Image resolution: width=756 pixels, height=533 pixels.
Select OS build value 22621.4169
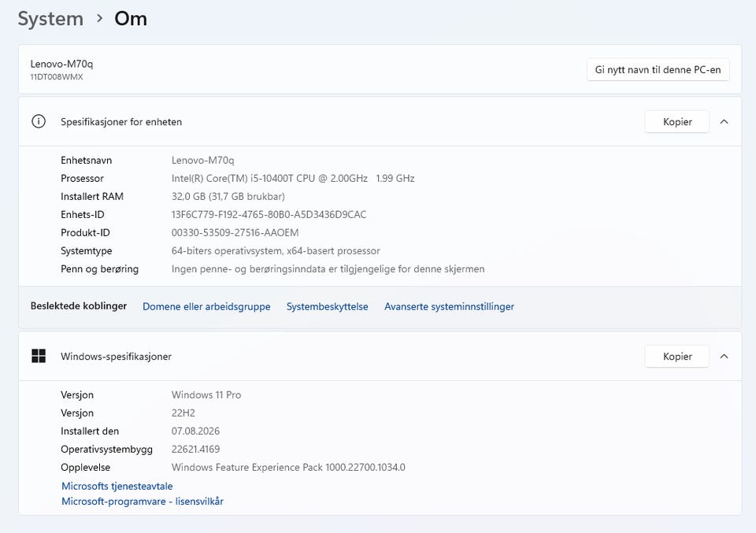[195, 449]
